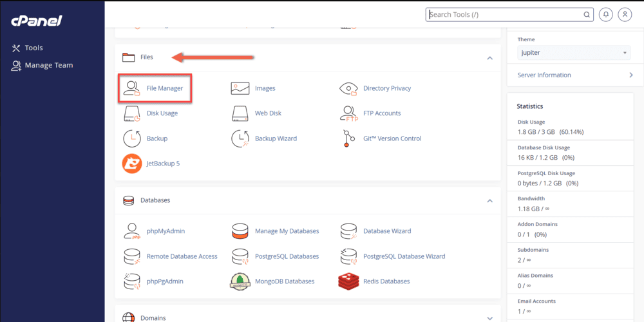This screenshot has height=322, width=644.
Task: Select Manage Team in the sidebar
Action: tap(48, 65)
